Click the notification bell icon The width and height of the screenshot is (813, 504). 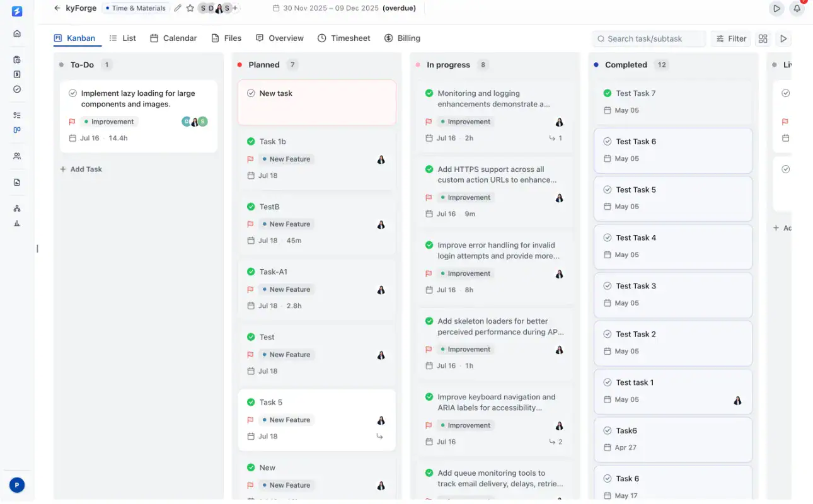click(797, 9)
